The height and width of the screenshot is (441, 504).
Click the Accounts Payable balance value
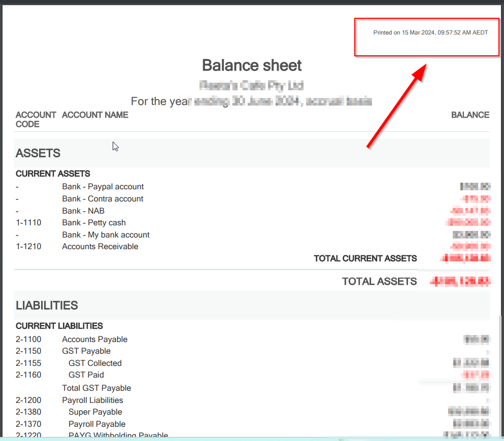477,339
